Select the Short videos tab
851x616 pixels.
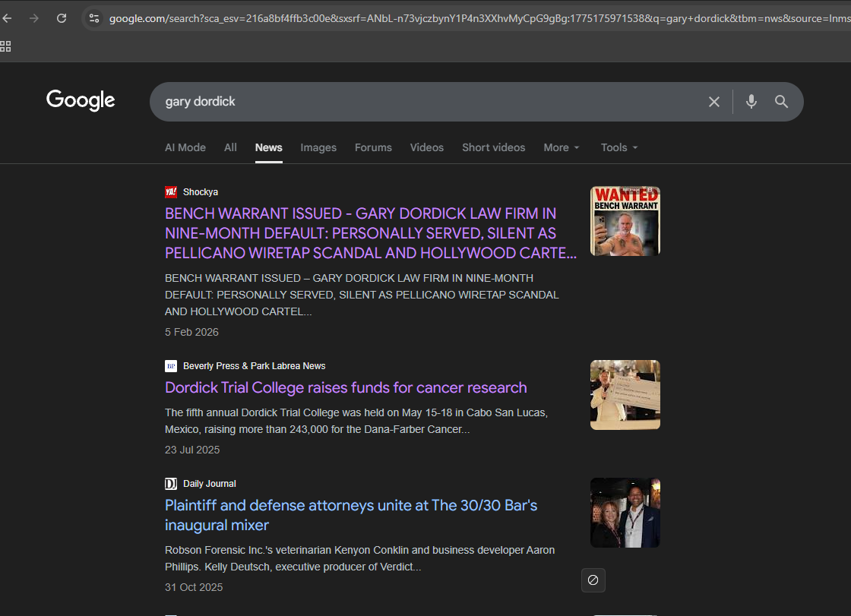[493, 147]
